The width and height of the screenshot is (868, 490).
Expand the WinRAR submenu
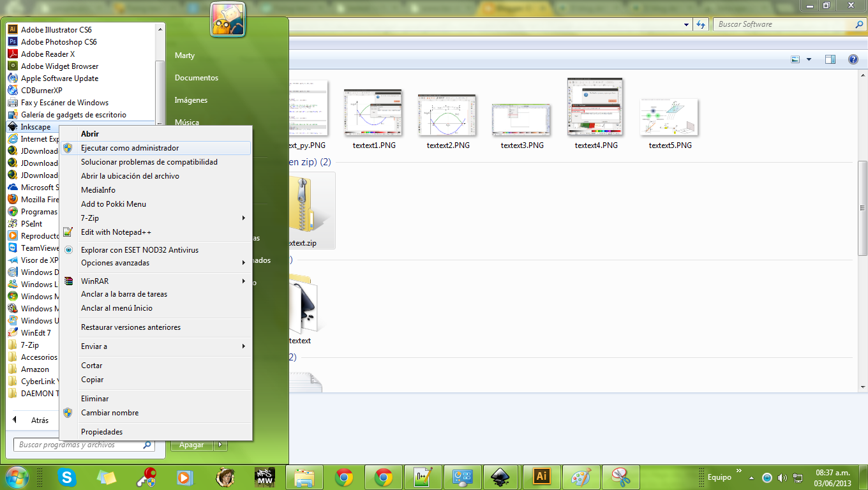(244, 281)
